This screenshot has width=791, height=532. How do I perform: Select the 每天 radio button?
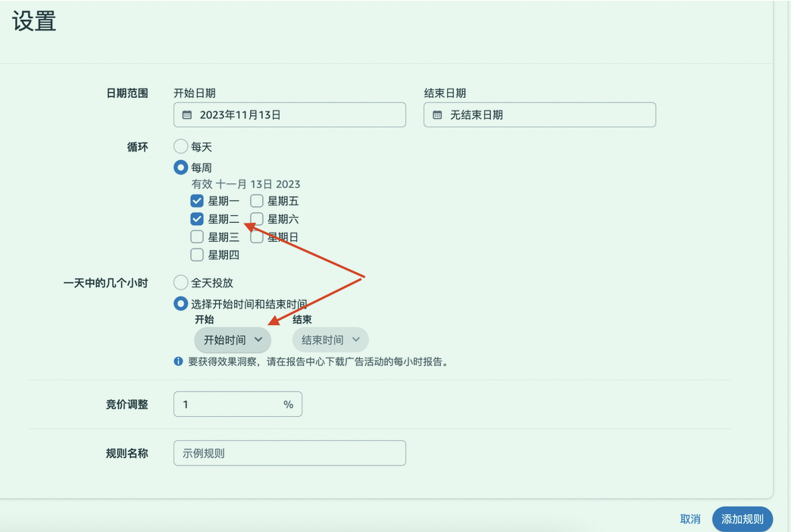tap(180, 146)
